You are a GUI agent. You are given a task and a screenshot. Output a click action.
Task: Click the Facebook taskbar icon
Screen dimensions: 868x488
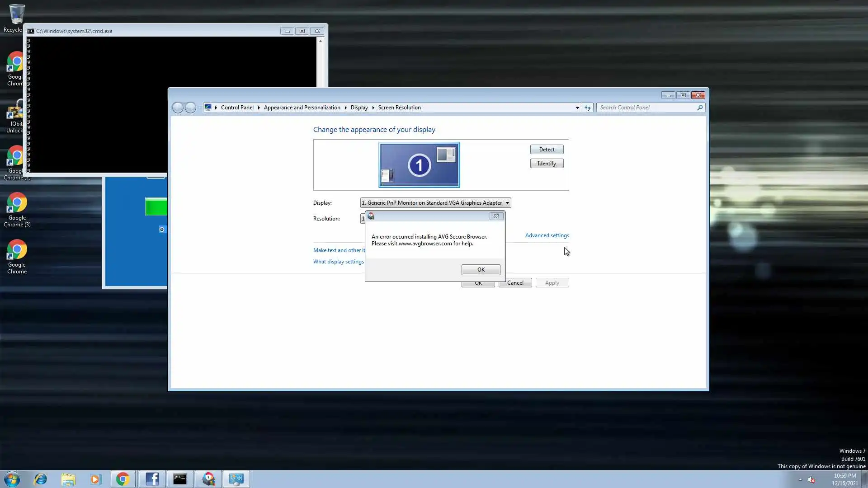click(x=152, y=479)
